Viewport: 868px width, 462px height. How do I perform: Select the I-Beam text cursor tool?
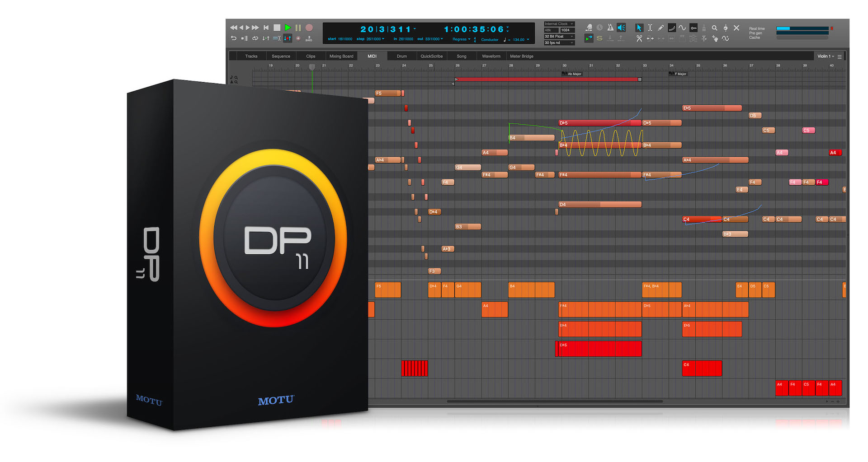click(x=650, y=28)
